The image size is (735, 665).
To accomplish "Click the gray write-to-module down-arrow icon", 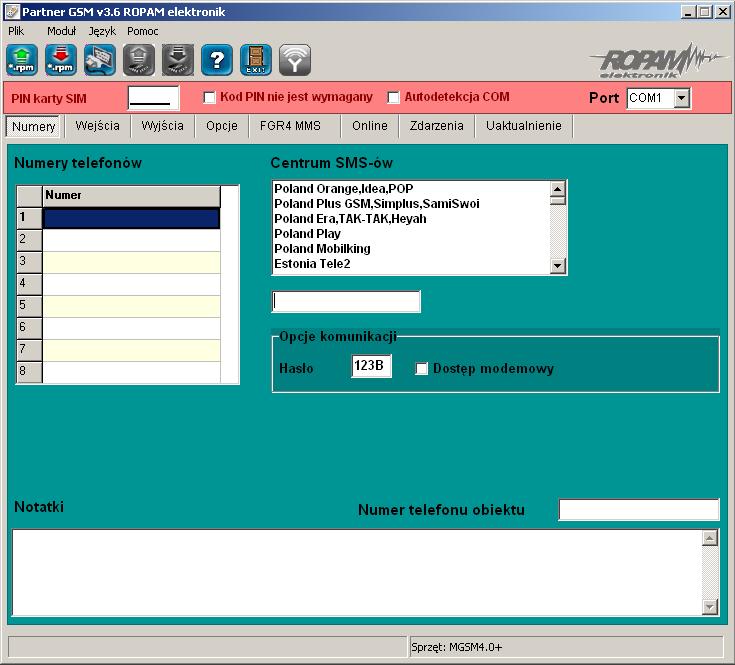I will pos(178,60).
